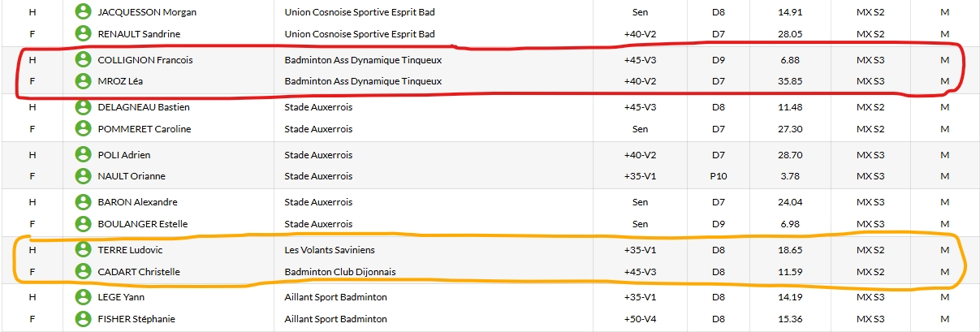The width and height of the screenshot is (980, 332).
Task: Click the club Les Volants Saviniens
Action: point(330,250)
